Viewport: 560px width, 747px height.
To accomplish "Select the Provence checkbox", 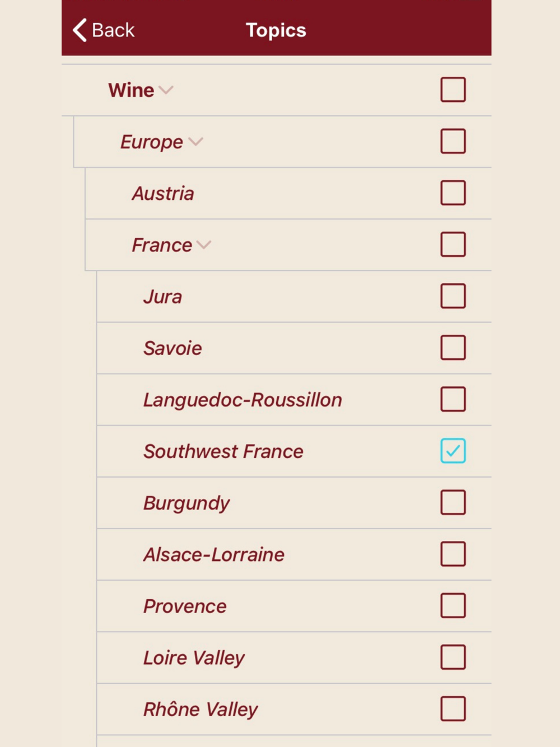I will click(x=452, y=605).
